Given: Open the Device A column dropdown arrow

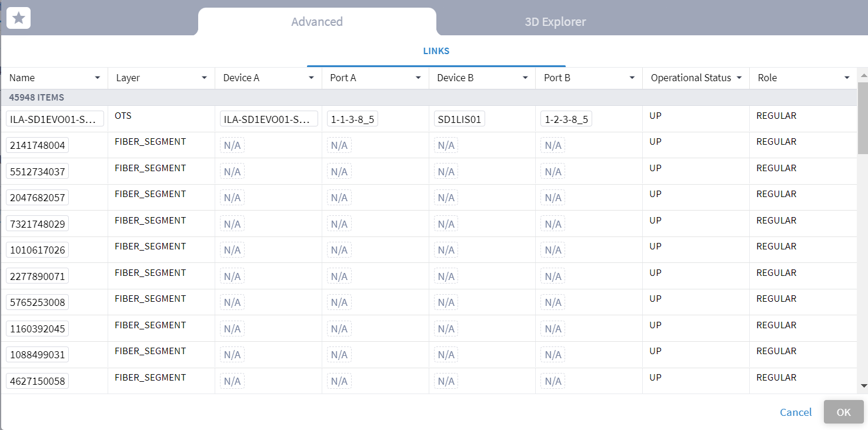Looking at the screenshot, I should click(311, 78).
